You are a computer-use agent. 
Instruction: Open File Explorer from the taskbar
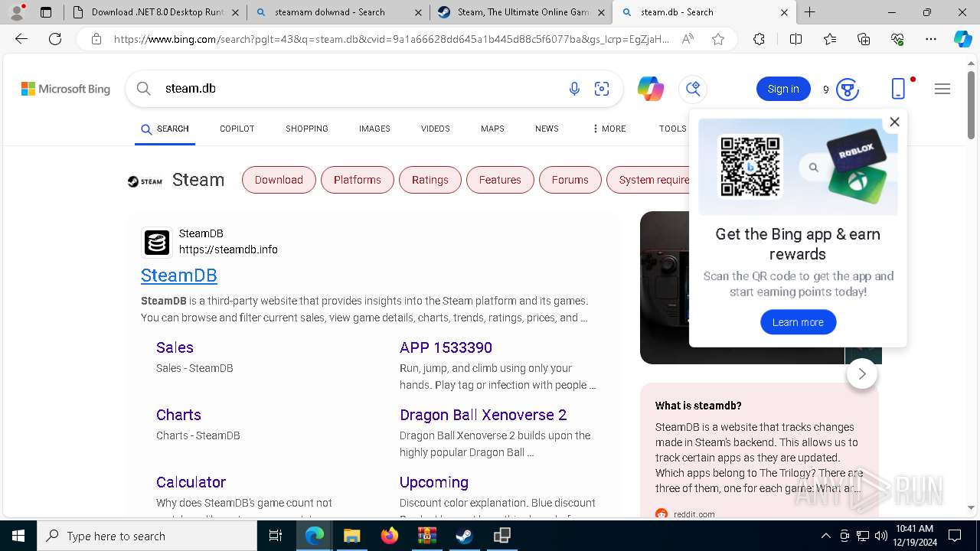pyautogui.click(x=352, y=536)
